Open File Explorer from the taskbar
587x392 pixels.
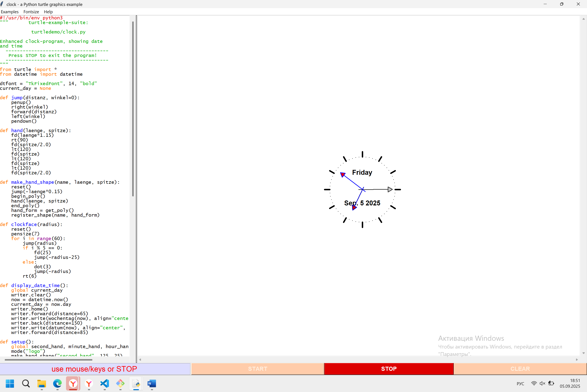(x=41, y=383)
